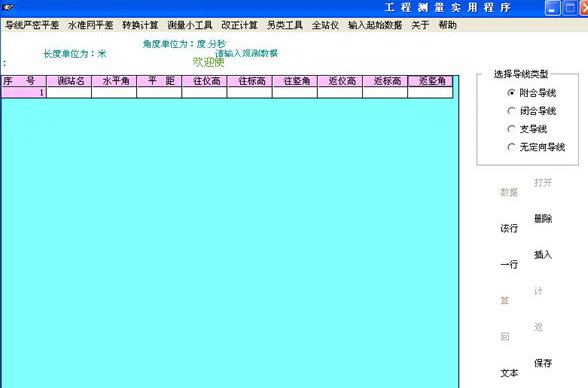Click the 返仪高 cell in row 1
The height and width of the screenshot is (388, 588).
click(340, 92)
